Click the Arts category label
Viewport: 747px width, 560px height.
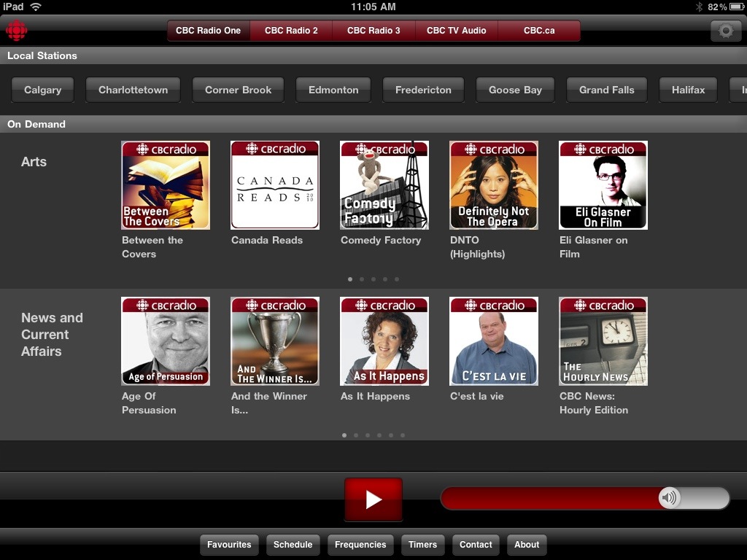(34, 162)
